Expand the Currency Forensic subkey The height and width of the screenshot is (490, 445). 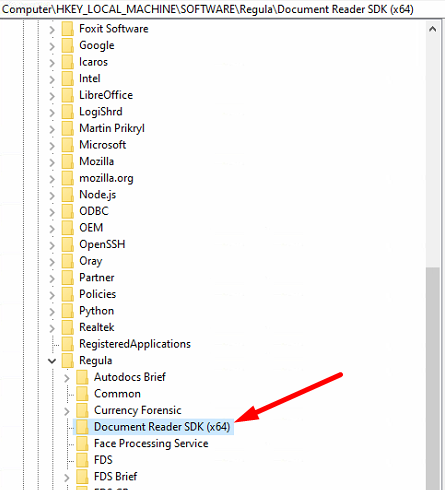pyautogui.click(x=67, y=411)
